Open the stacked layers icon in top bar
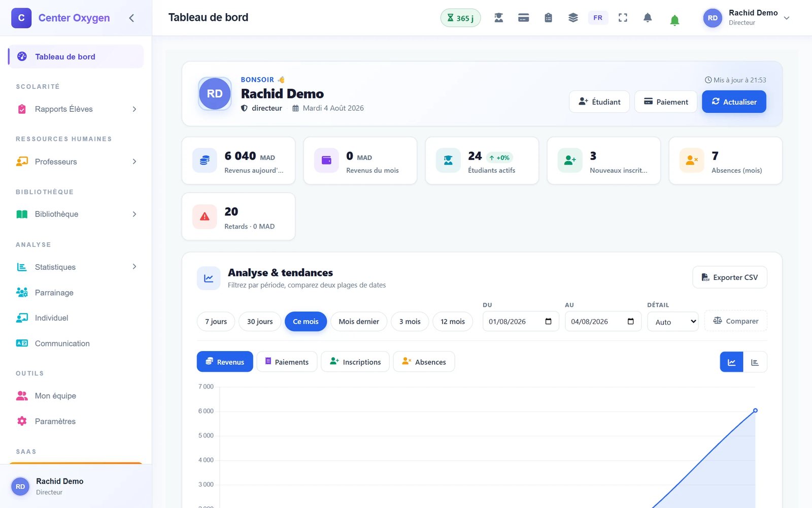812x508 pixels. [x=573, y=18]
